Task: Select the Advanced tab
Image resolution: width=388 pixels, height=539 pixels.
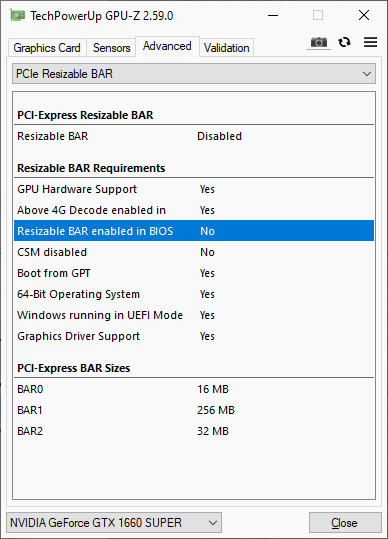Action: pyautogui.click(x=167, y=46)
